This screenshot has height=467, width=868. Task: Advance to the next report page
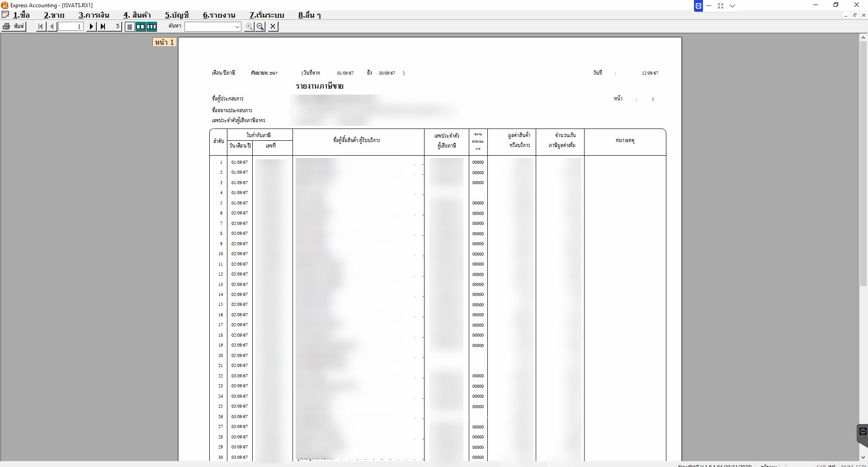click(91, 26)
